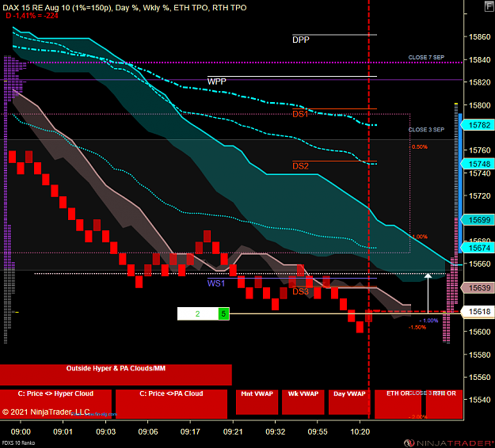Click the F icon in the top-right corner
This screenshot has width=495, height=448.
coord(489,6)
